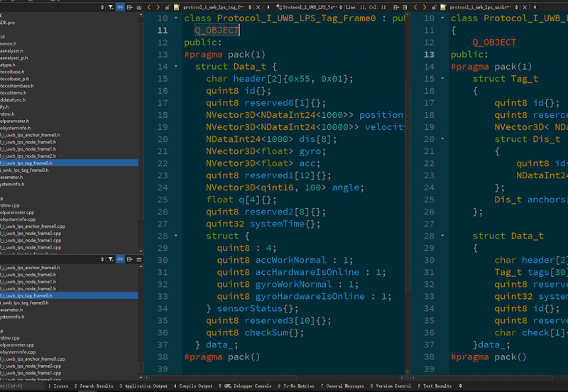
Task: Select _i_uwb_lps_anchor_frame0.cpp in lower project tree
Action: tap(33, 359)
